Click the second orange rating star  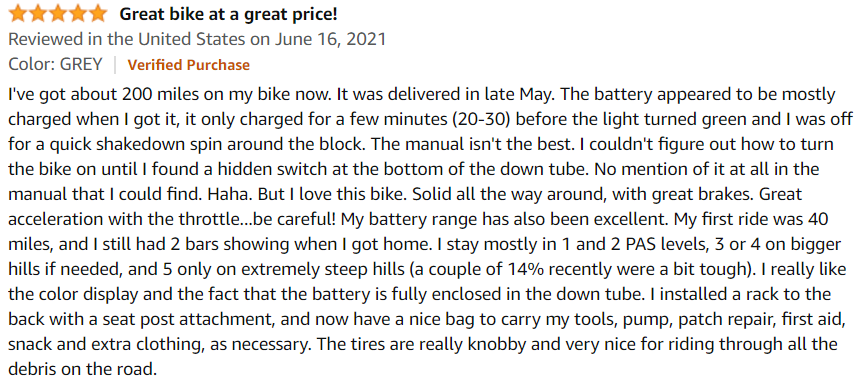tap(38, 14)
